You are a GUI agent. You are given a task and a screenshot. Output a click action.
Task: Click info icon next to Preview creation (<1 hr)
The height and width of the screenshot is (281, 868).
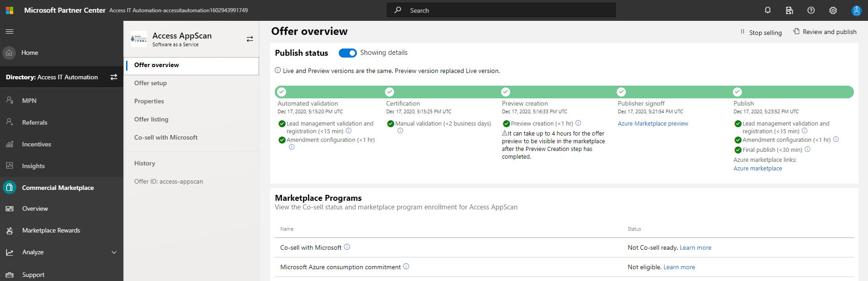[578, 123]
